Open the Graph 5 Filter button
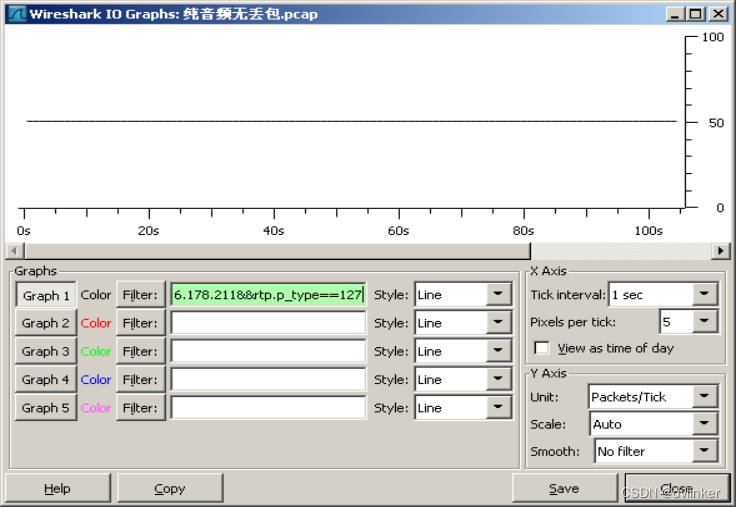 tap(140, 408)
